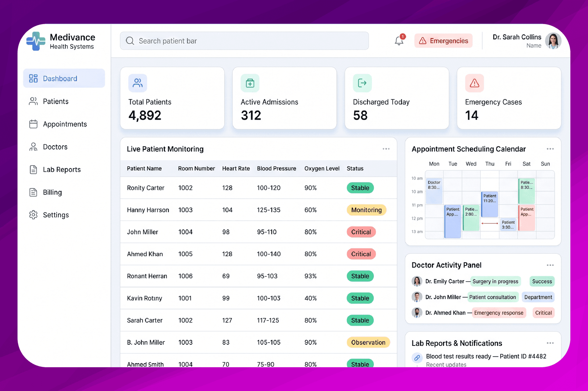Click the Doctors person icon in sidebar
This screenshot has width=588, height=391.
click(x=33, y=147)
